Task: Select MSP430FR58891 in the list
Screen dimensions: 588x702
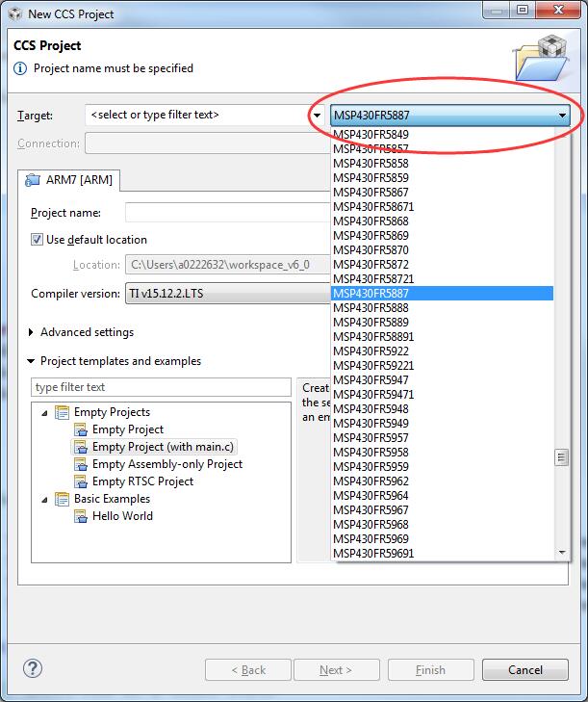Action: click(442, 337)
